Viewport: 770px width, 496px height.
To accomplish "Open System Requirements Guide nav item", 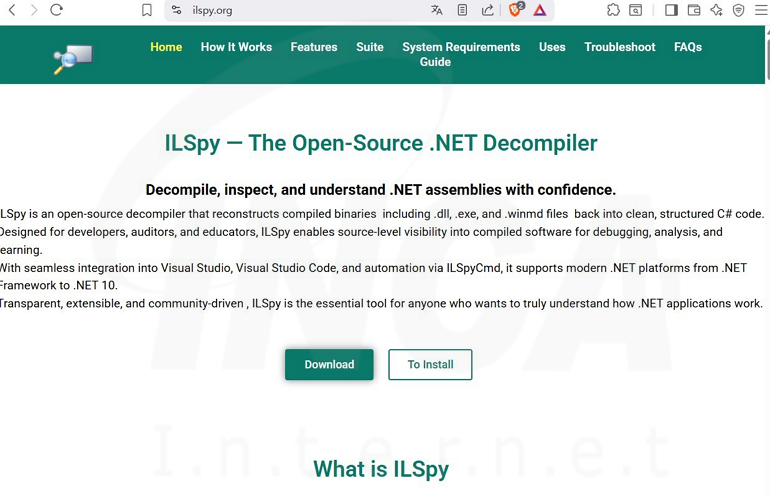I will pos(461,55).
